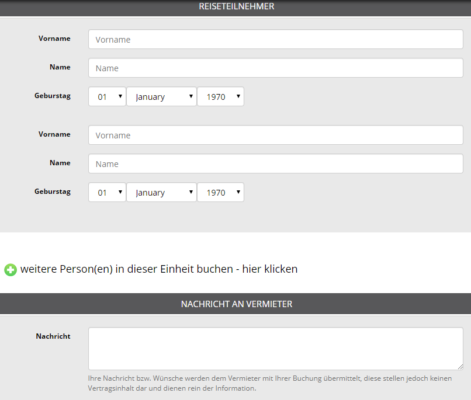Open the first traveler's birthday day dropdown
This screenshot has width=471, height=400.
[107, 97]
